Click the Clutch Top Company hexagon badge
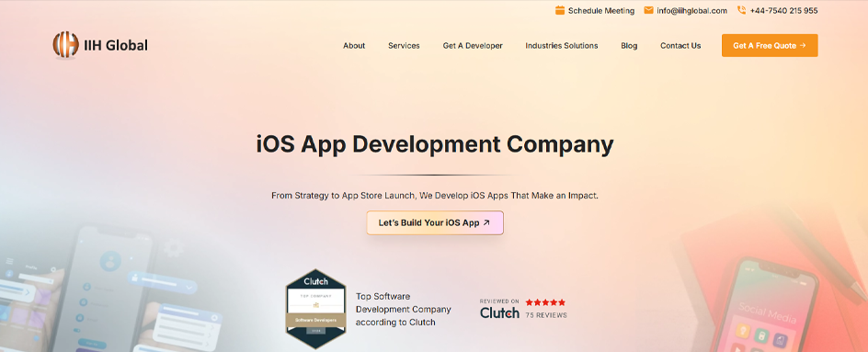Image resolution: width=868 pixels, height=352 pixels. 315,309
